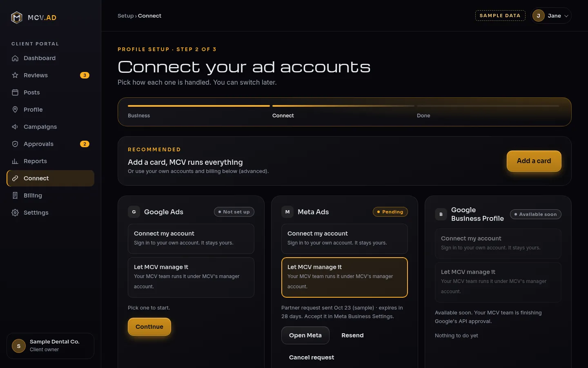
Task: Choose 'Connect my account' for Google Business Profile
Action: pos(498,244)
